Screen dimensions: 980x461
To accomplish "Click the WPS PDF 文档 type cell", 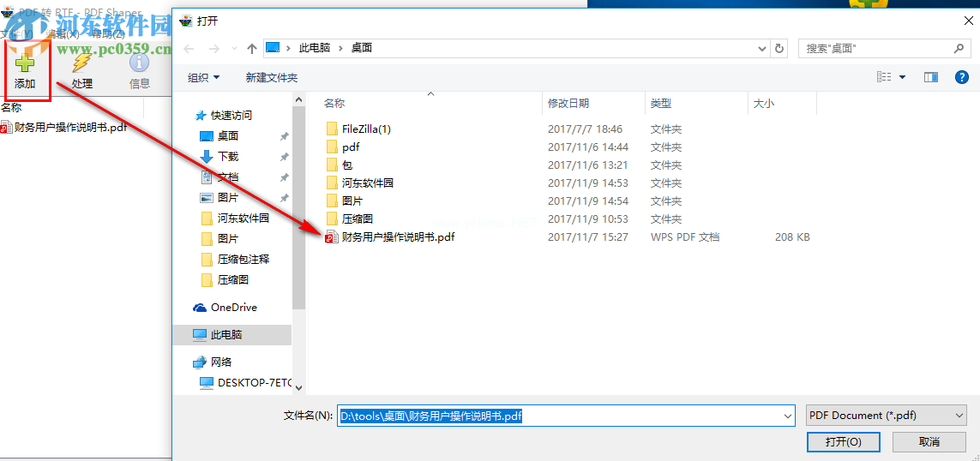I will [x=685, y=237].
